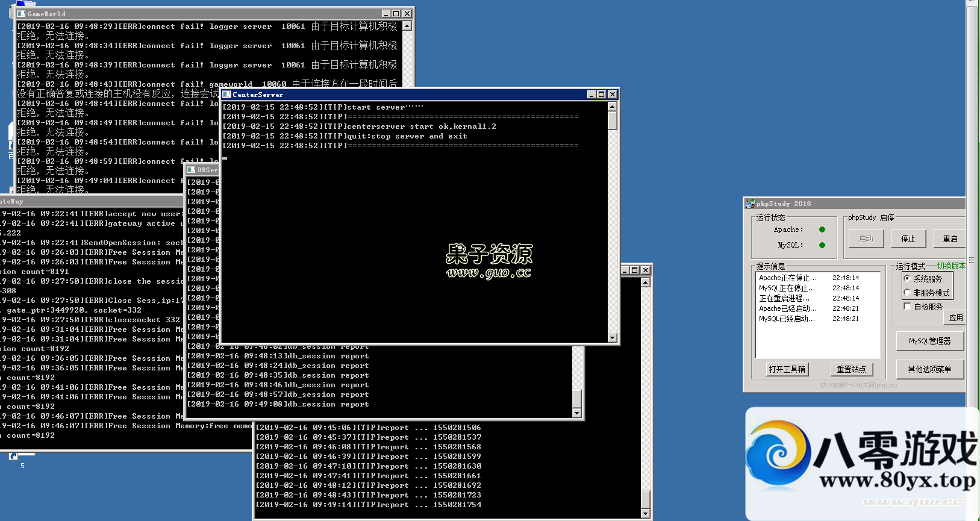Click the 停止 button
This screenshot has width=980, height=521.
[x=908, y=239]
